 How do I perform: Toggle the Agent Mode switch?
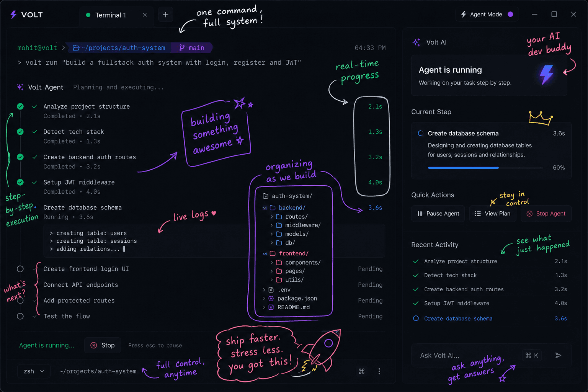click(510, 14)
